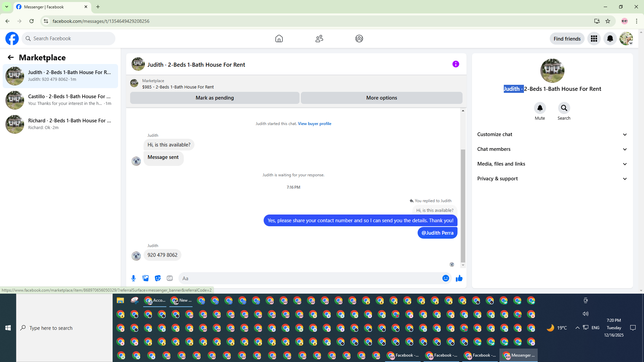Pick a GIF with the GIF icon
The image size is (644, 362).
click(x=170, y=278)
